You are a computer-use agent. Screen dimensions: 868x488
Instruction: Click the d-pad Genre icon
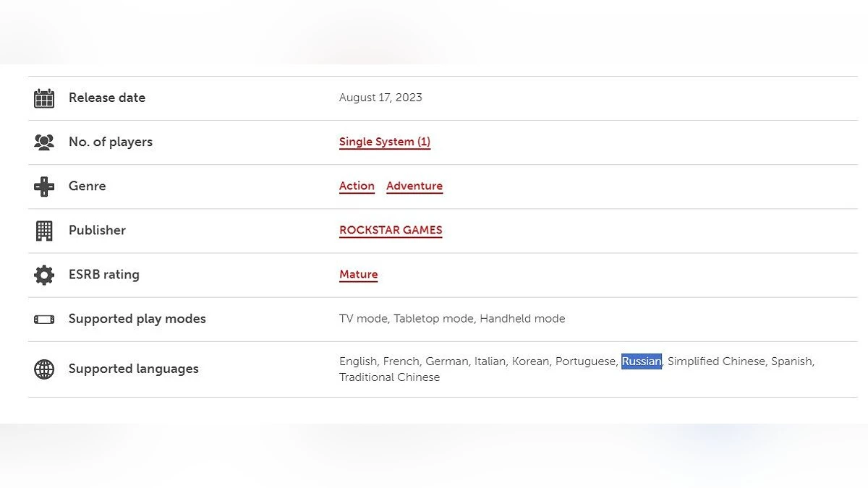point(44,187)
